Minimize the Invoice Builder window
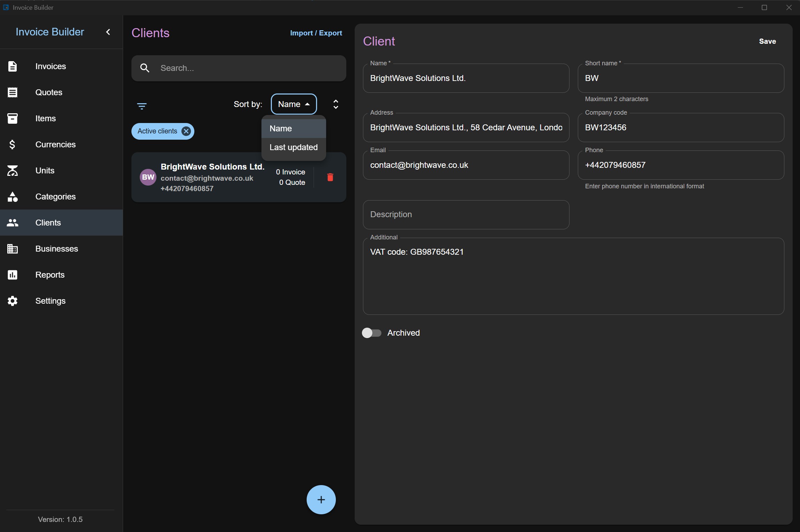800x532 pixels. (740, 8)
